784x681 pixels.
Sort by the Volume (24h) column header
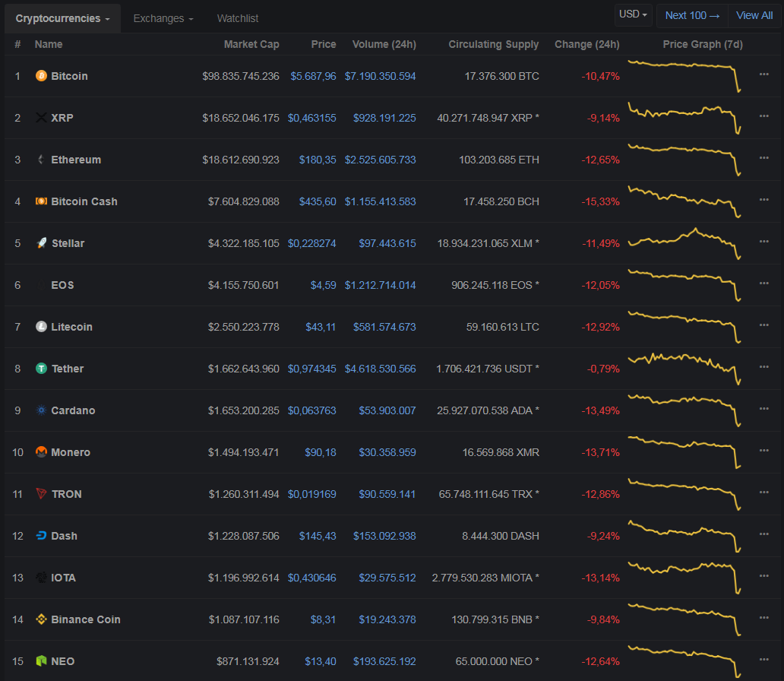pyautogui.click(x=384, y=44)
